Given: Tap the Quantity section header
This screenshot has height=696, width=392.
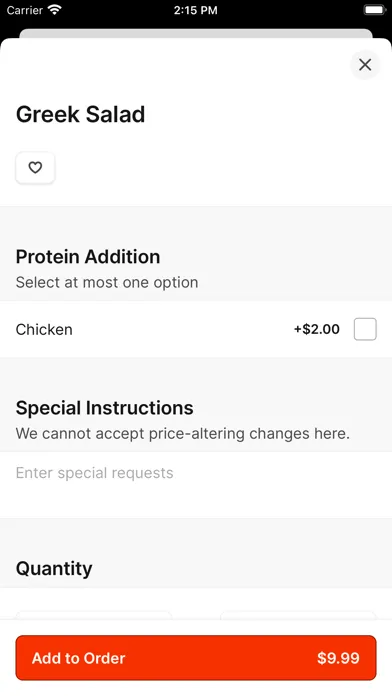Looking at the screenshot, I should tap(54, 568).
